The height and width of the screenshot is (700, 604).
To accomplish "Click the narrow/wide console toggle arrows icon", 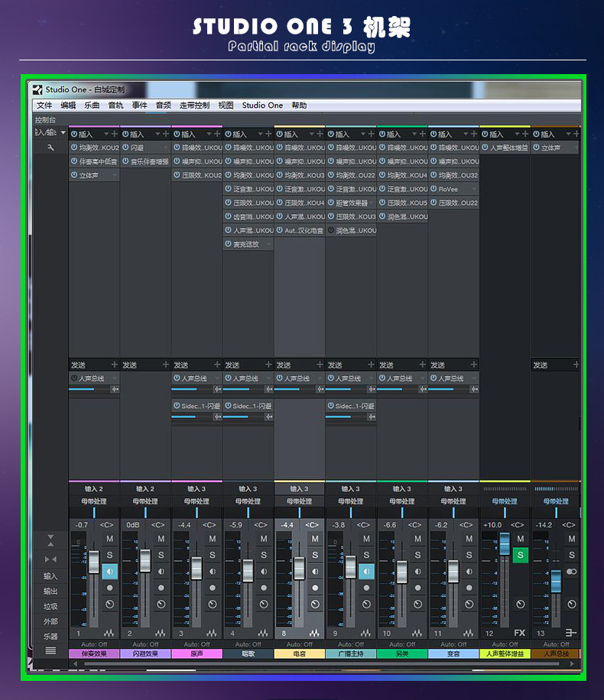I will pos(50,559).
